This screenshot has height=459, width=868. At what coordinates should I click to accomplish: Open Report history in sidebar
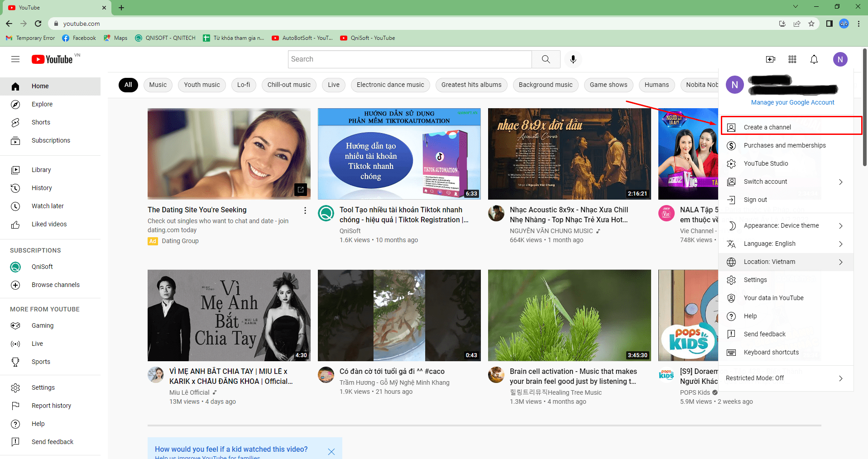click(50, 406)
